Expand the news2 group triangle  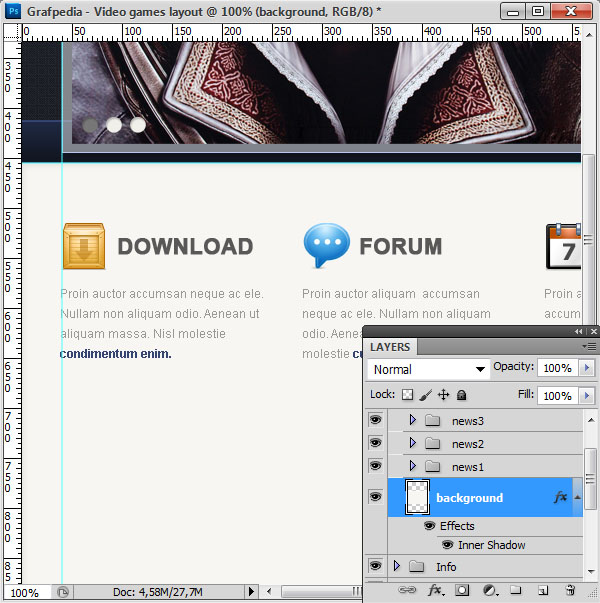point(413,443)
